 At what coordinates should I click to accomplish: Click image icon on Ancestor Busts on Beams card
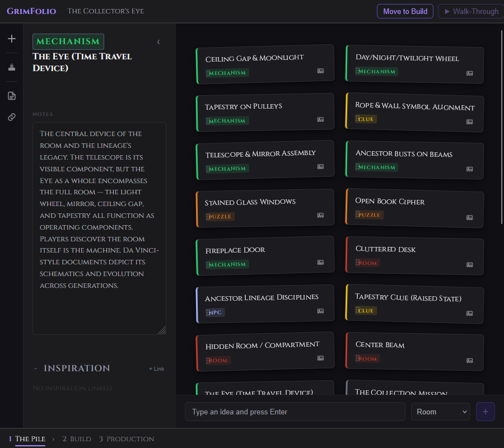coord(470,169)
